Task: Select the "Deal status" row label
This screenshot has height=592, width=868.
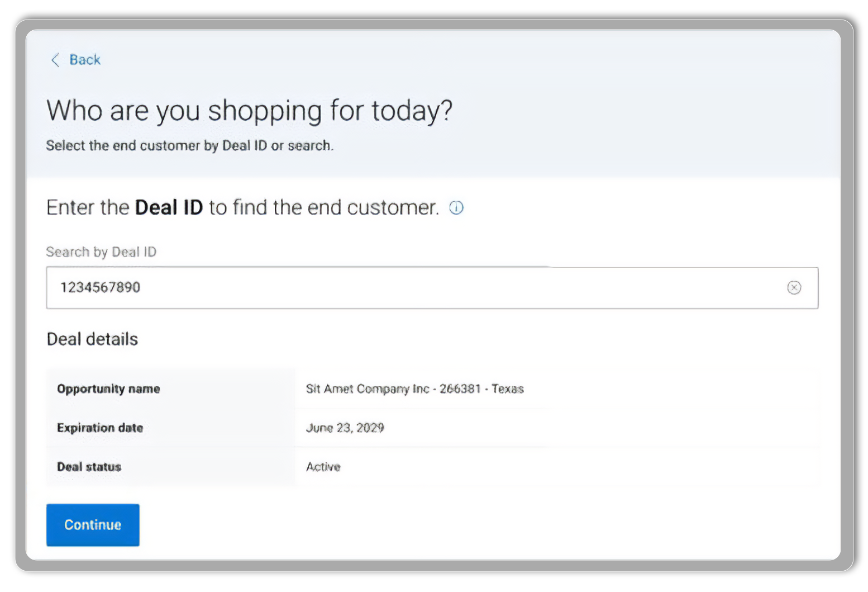Action: [x=89, y=467]
